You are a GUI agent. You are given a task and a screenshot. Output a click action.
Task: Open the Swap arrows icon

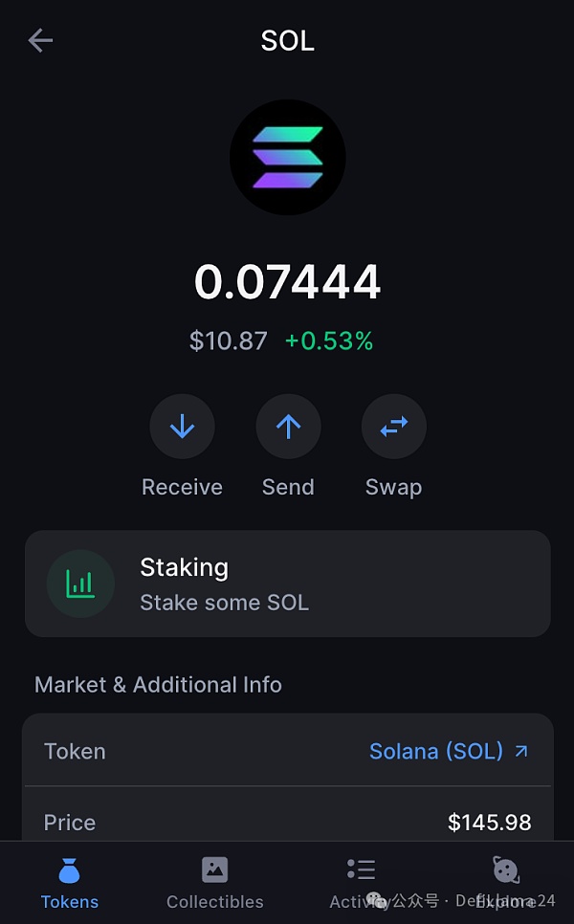click(393, 426)
